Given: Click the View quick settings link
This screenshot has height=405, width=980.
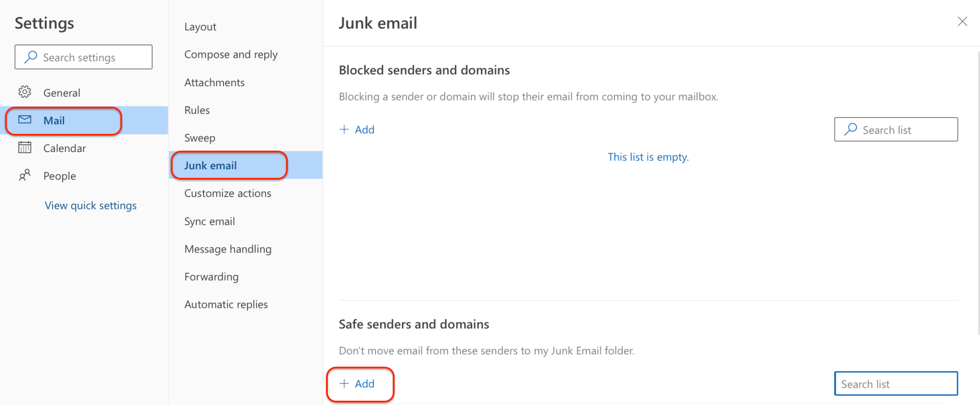Looking at the screenshot, I should [90, 205].
